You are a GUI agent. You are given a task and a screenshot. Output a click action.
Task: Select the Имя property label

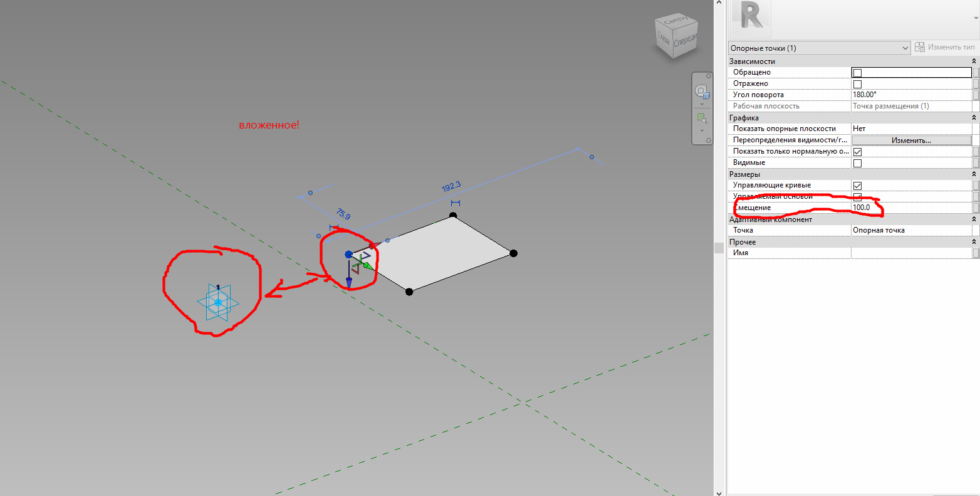point(741,253)
